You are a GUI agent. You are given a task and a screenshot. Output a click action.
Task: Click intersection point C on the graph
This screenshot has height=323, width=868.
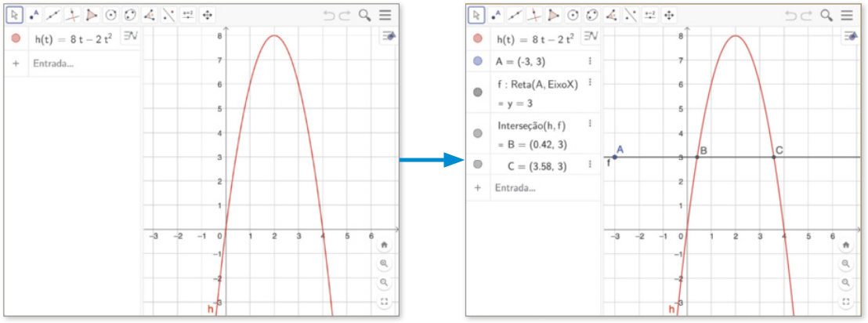pyautogui.click(x=773, y=158)
